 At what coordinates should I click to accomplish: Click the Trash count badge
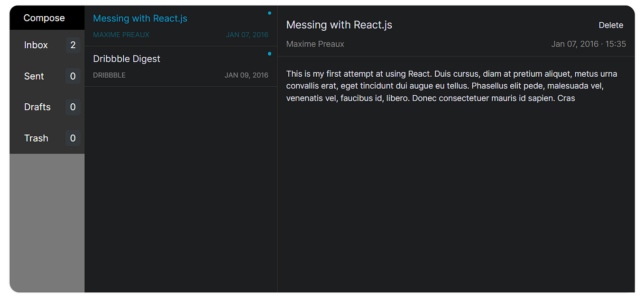(73, 138)
